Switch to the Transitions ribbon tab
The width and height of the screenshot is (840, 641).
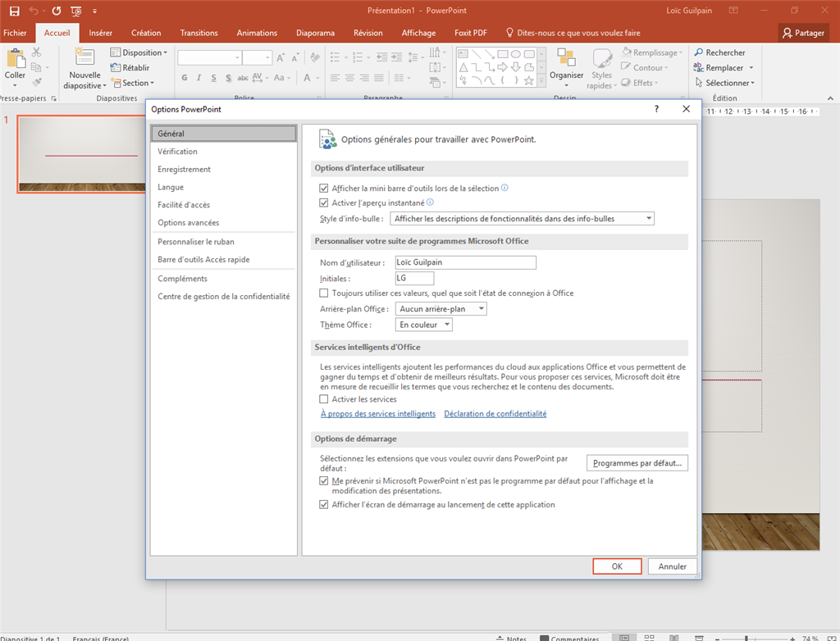click(199, 33)
